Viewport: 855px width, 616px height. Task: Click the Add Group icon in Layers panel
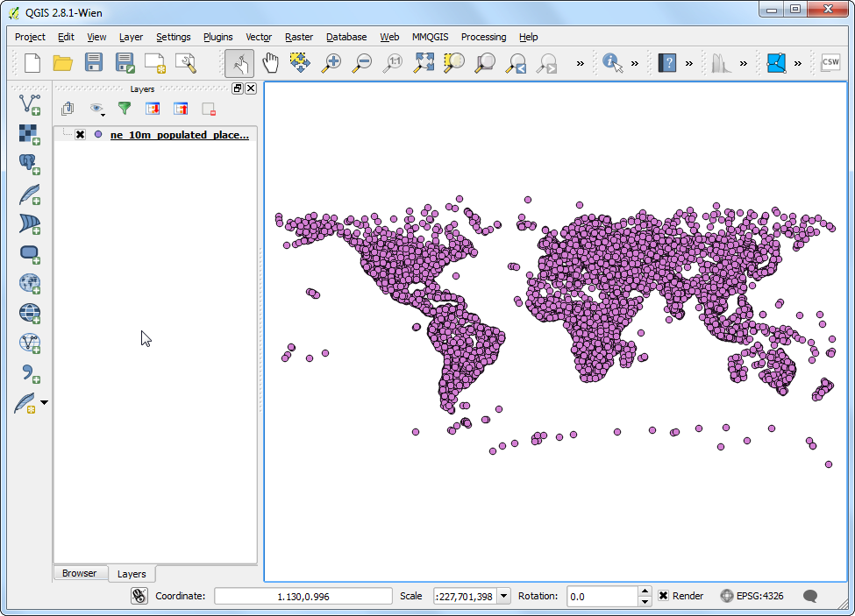point(68,109)
